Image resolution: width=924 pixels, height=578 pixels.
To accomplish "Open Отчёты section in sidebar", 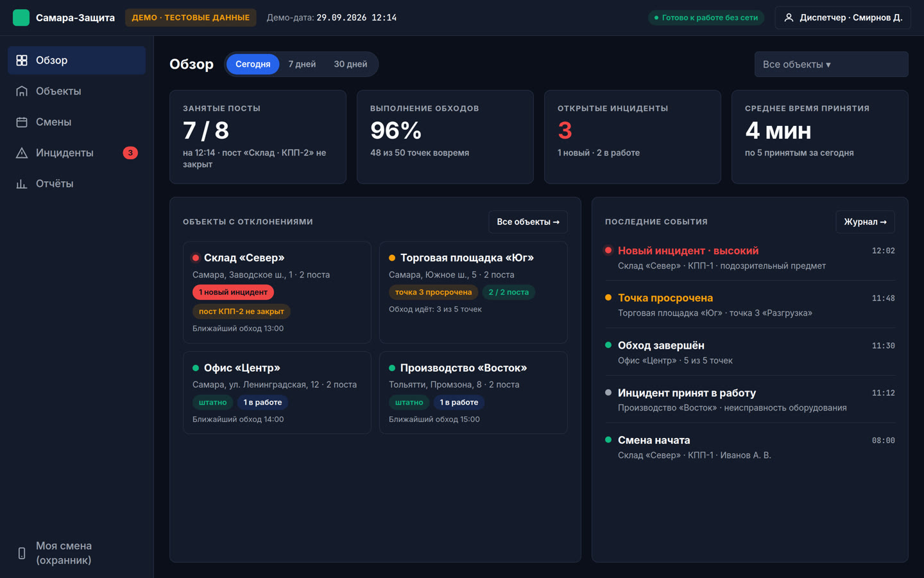I will click(x=77, y=184).
